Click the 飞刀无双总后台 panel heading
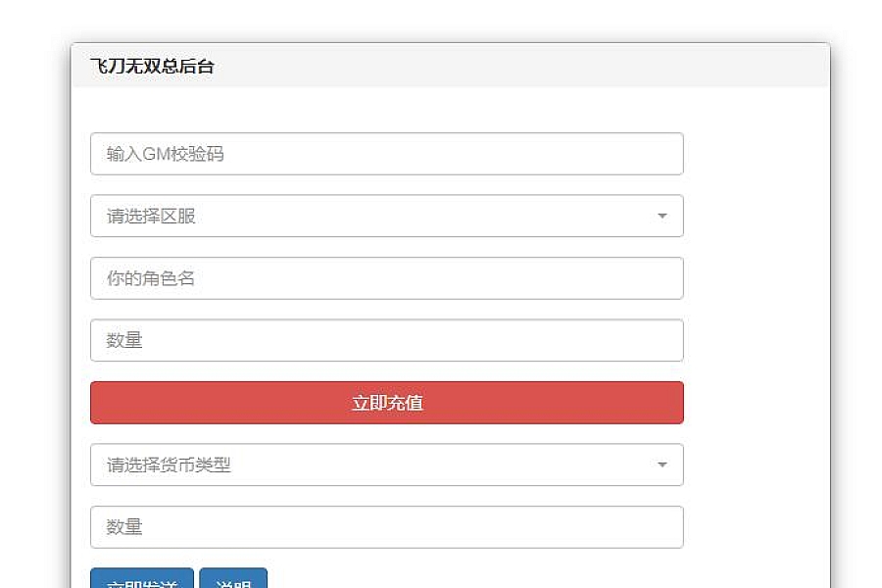 click(152, 67)
